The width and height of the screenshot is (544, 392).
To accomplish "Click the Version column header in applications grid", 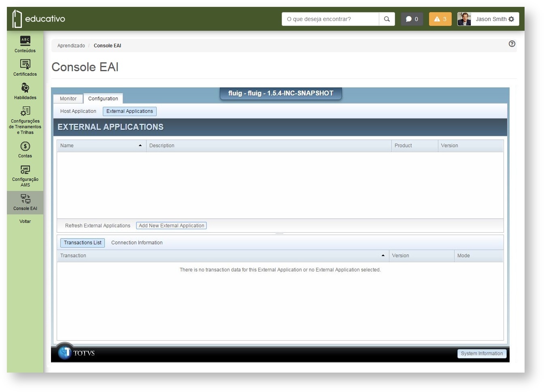I will [471, 146].
